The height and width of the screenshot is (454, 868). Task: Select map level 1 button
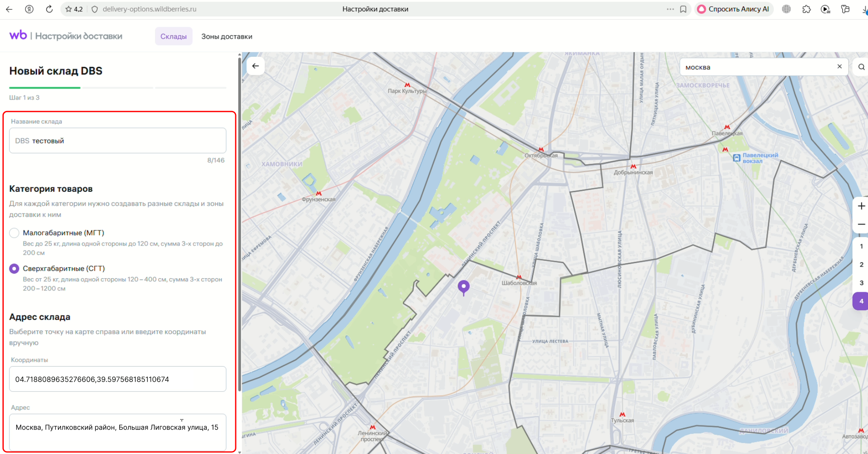pyautogui.click(x=861, y=246)
